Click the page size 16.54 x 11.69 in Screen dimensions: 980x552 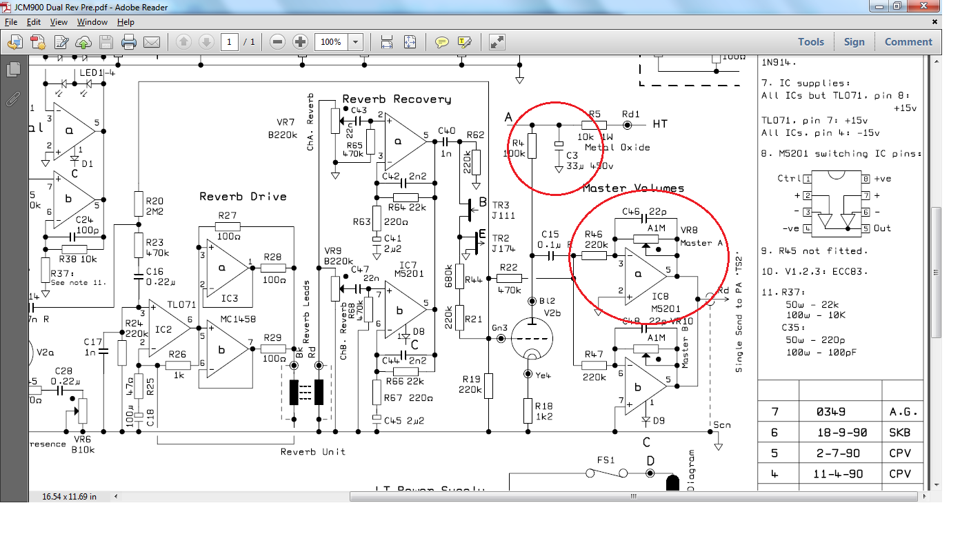pyautogui.click(x=70, y=496)
